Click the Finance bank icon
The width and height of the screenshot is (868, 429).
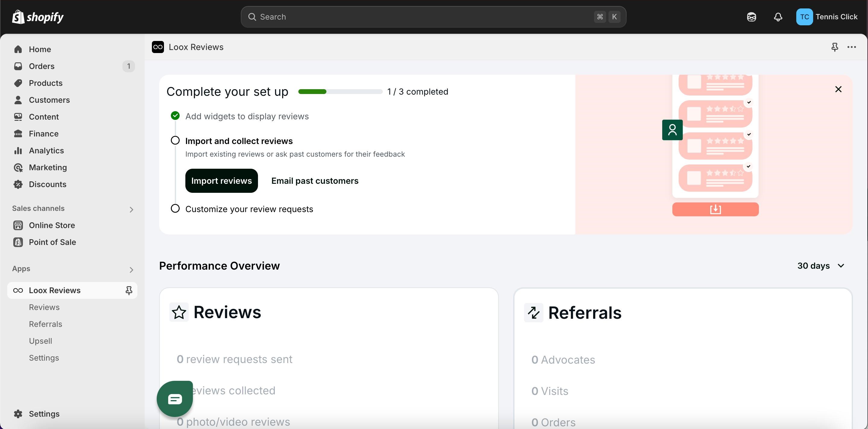[x=18, y=133]
